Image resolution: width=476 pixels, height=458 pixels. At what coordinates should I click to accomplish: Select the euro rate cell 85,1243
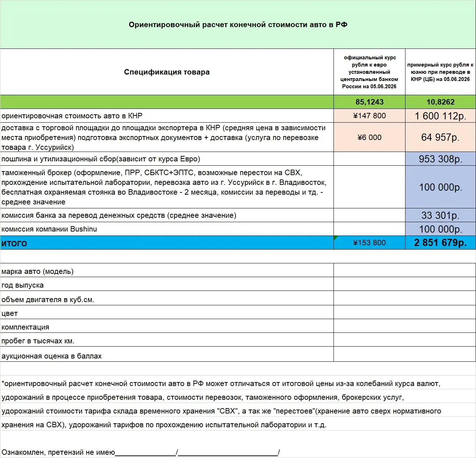(x=369, y=102)
